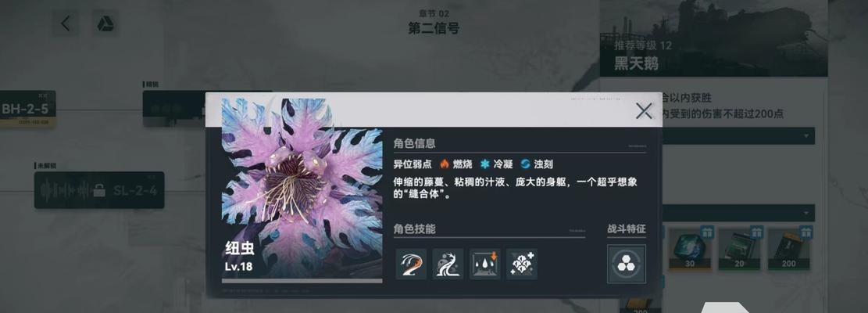
Task: Open the green reward item showing 20
Action: 740,249
